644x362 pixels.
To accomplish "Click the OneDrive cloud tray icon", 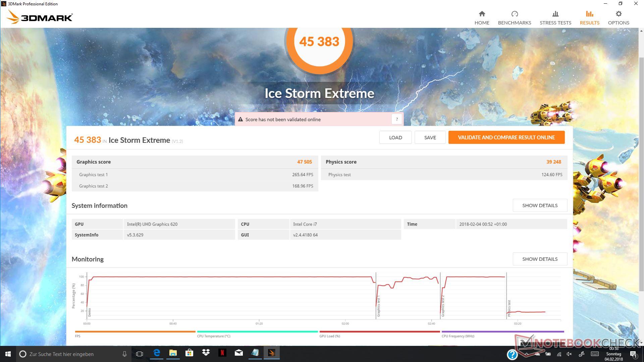I will pos(538,354).
